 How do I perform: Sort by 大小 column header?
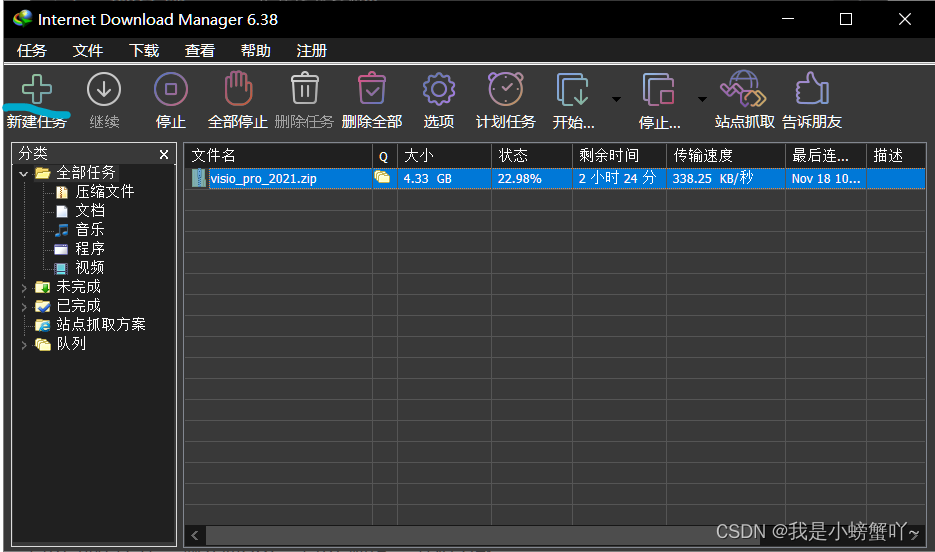444,156
